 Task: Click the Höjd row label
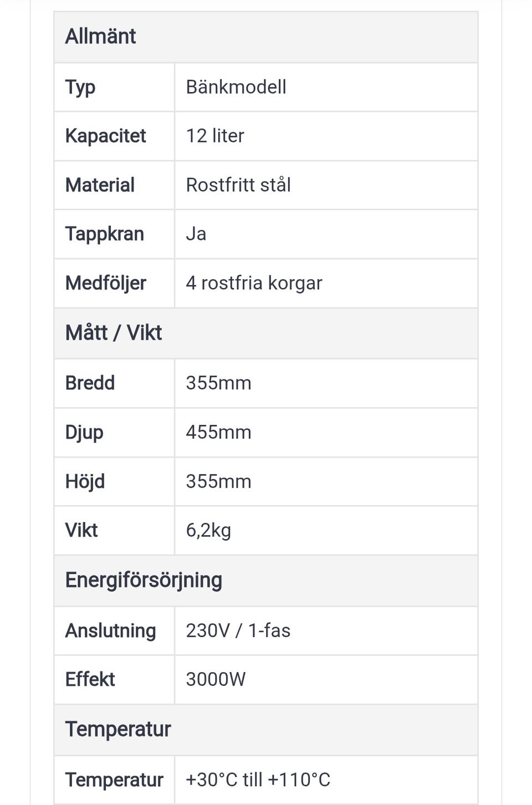pyautogui.click(x=85, y=481)
